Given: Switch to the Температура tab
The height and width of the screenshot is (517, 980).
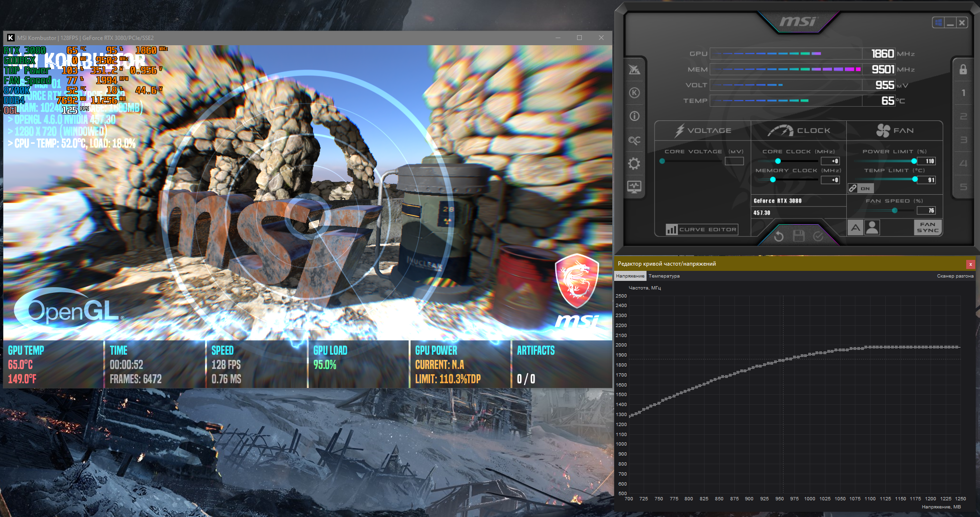Looking at the screenshot, I should pos(664,276).
